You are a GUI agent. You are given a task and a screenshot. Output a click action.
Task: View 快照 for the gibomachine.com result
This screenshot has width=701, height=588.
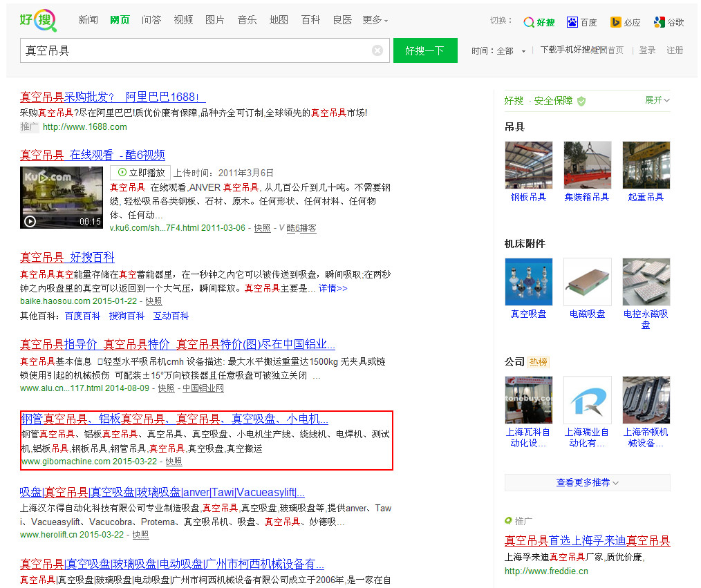pyautogui.click(x=174, y=461)
